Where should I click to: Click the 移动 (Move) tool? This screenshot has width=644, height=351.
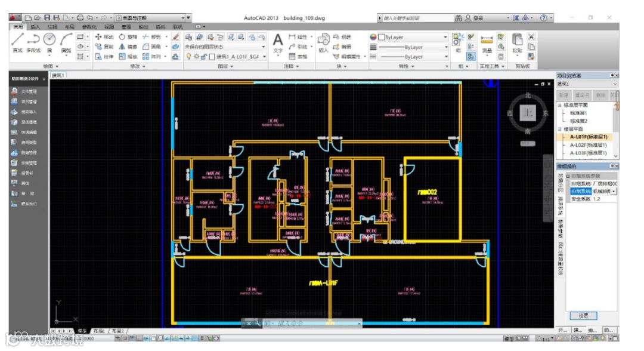104,37
